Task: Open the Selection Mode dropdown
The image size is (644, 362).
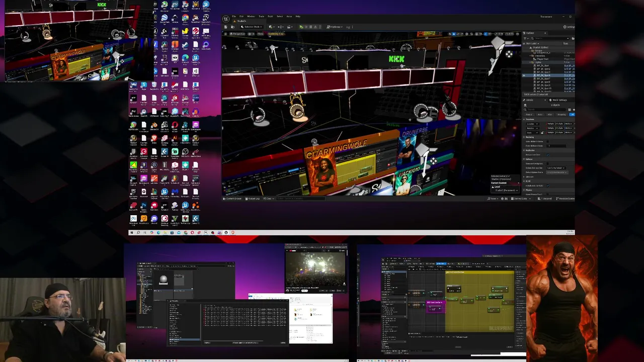Action: [x=252, y=27]
